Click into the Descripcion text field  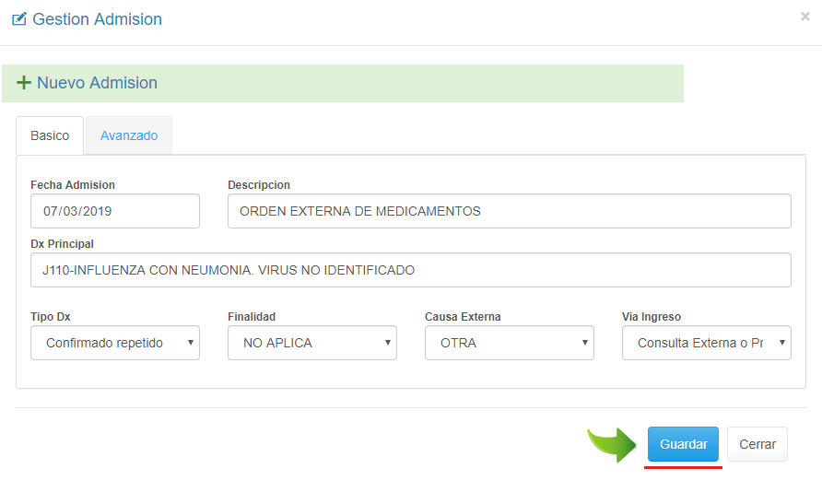point(509,211)
